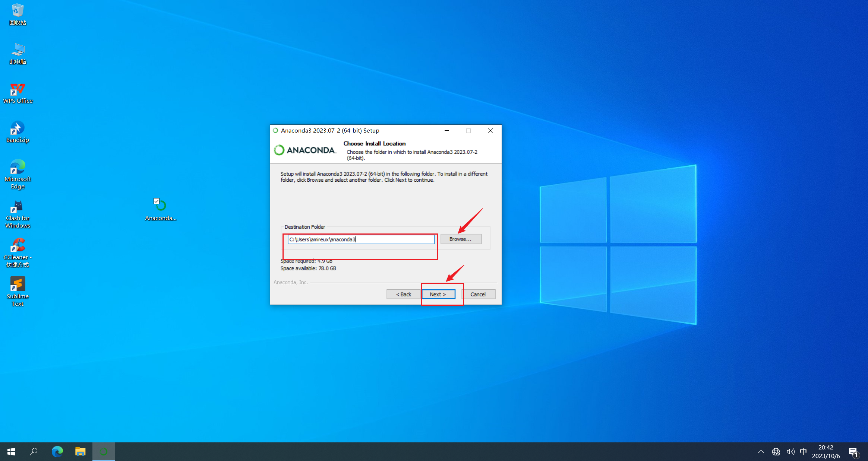Screen dimensions: 868x461
Task: Open the Recycle Bin desktop icon
Action: click(18, 11)
